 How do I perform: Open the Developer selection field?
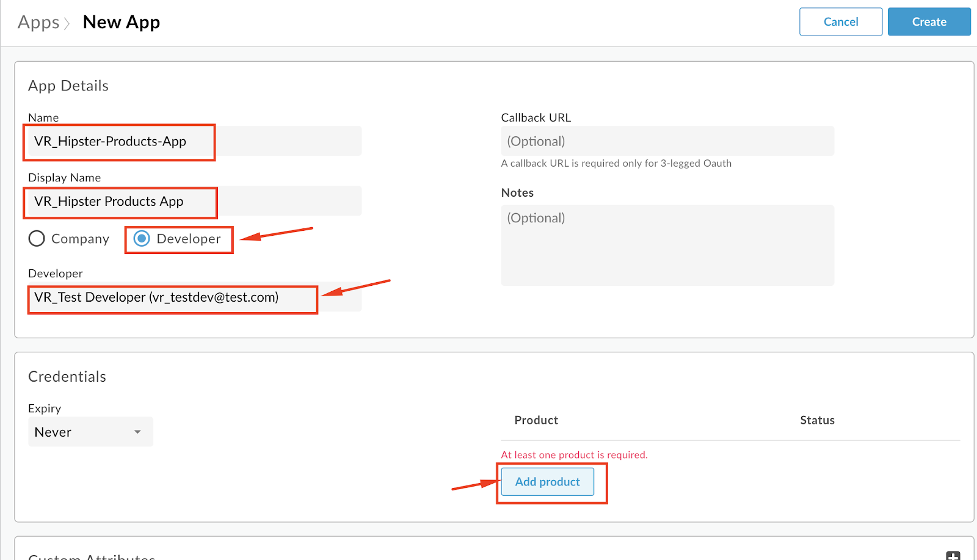(x=195, y=297)
